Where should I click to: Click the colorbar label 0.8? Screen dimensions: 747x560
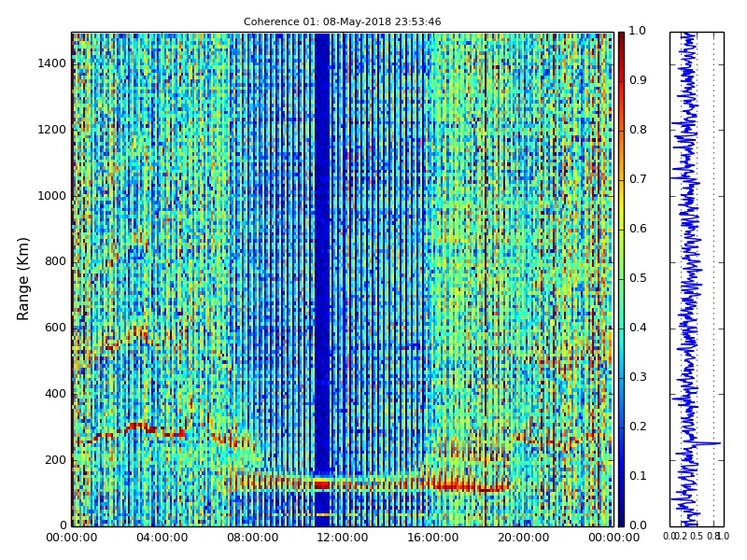click(x=638, y=130)
